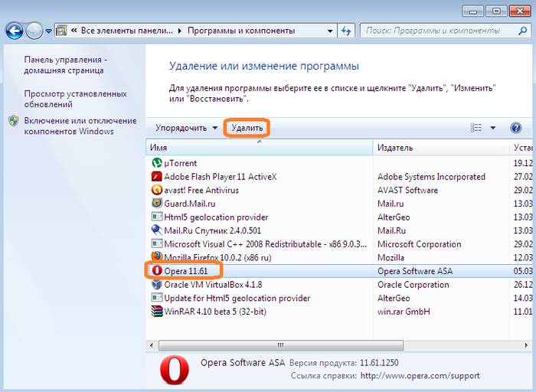
Task: Open help via the question mark icon
Action: [515, 128]
